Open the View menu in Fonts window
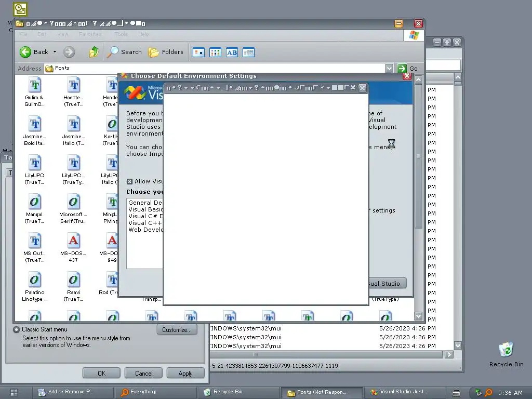Screen dimensions: 532x399 click(63, 34)
